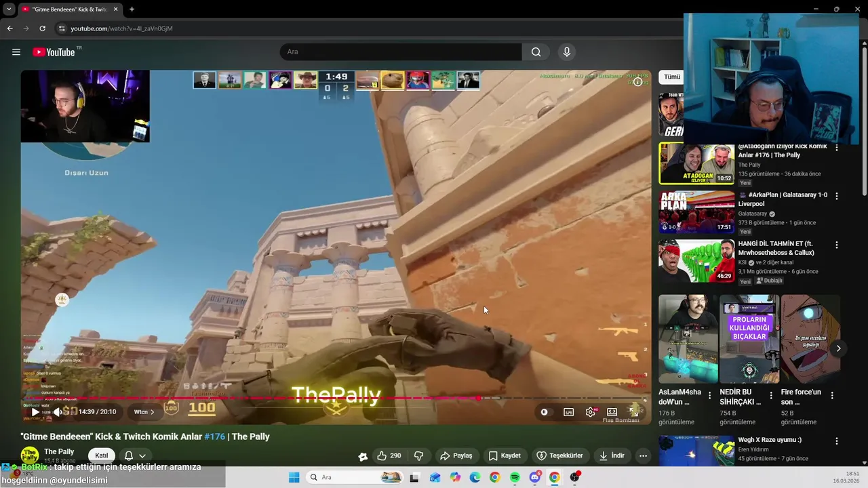The image size is (868, 488).
Task: Start voice search with microphone icon
Action: coord(567,52)
